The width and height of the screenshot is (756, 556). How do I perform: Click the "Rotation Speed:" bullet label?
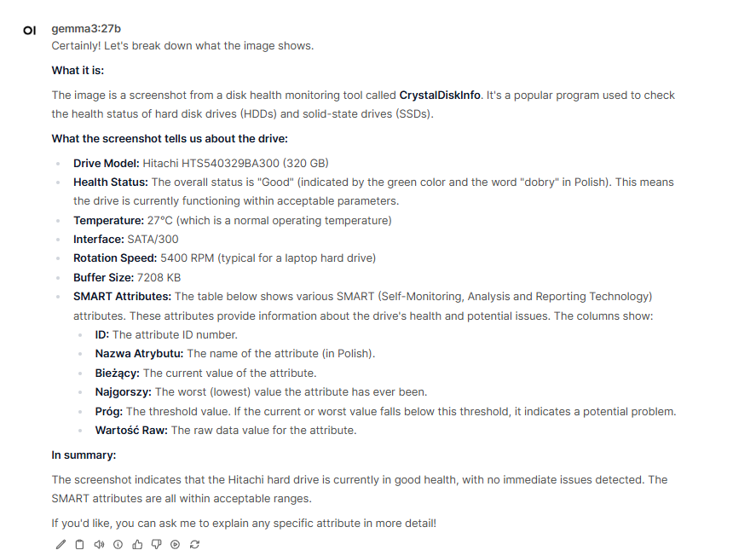click(x=115, y=258)
